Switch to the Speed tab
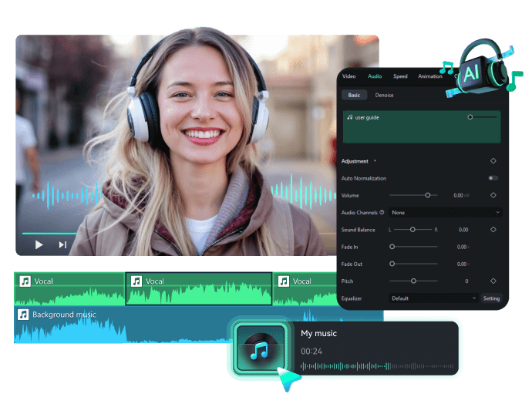Screen dimensions: 532x404 (x=400, y=76)
